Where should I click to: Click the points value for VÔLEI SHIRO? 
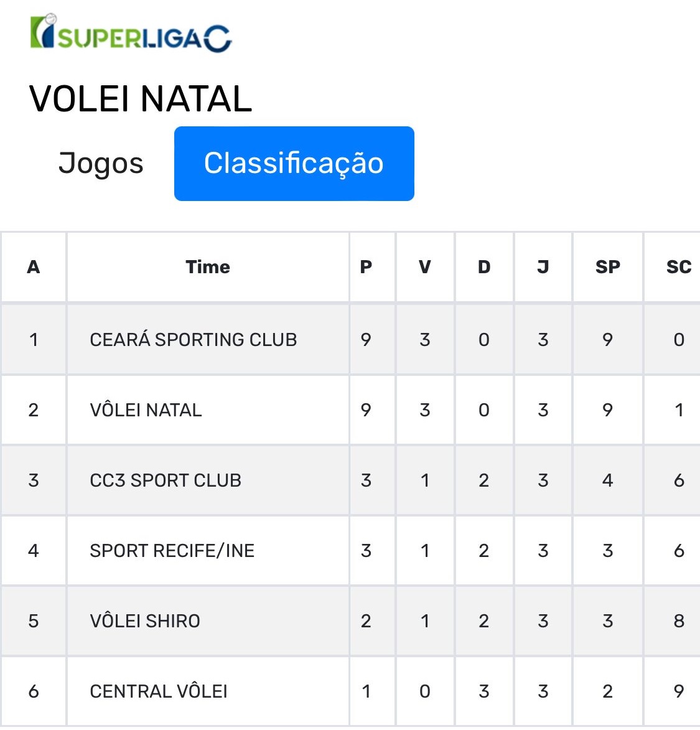point(366,621)
